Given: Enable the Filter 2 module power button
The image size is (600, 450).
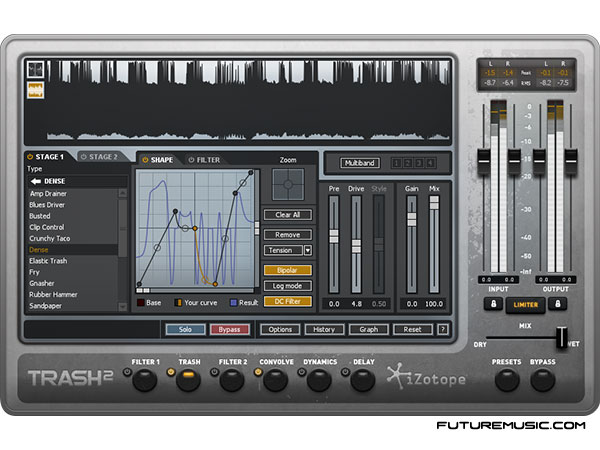Looking at the screenshot, I should point(214,372).
